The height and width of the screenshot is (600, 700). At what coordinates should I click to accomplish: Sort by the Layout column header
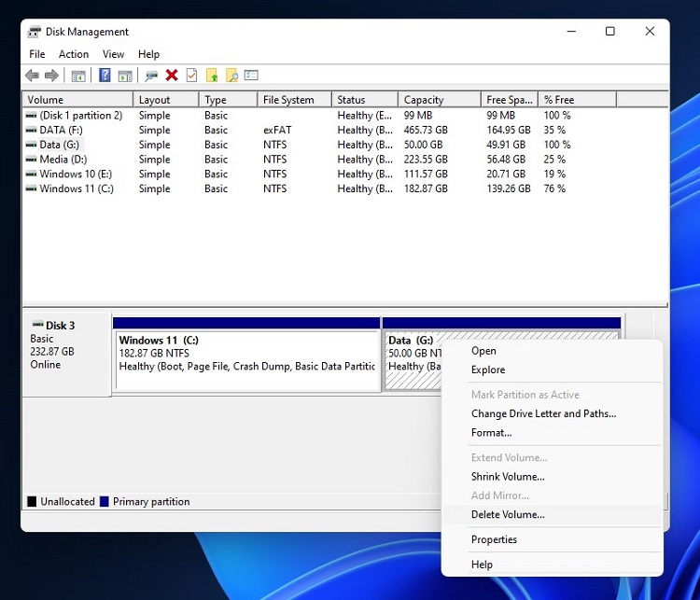(165, 100)
